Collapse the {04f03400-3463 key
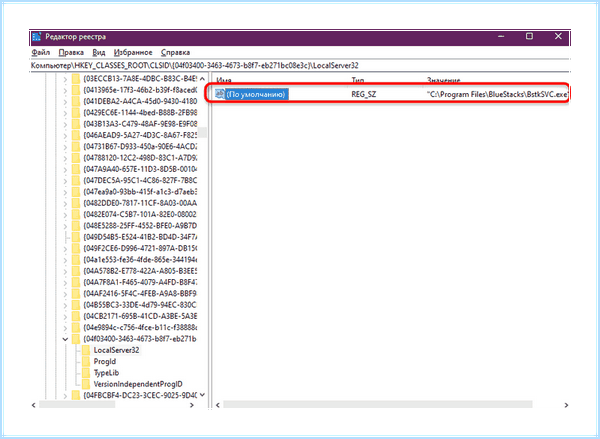Viewport: 600px width, 439px height. [65, 339]
